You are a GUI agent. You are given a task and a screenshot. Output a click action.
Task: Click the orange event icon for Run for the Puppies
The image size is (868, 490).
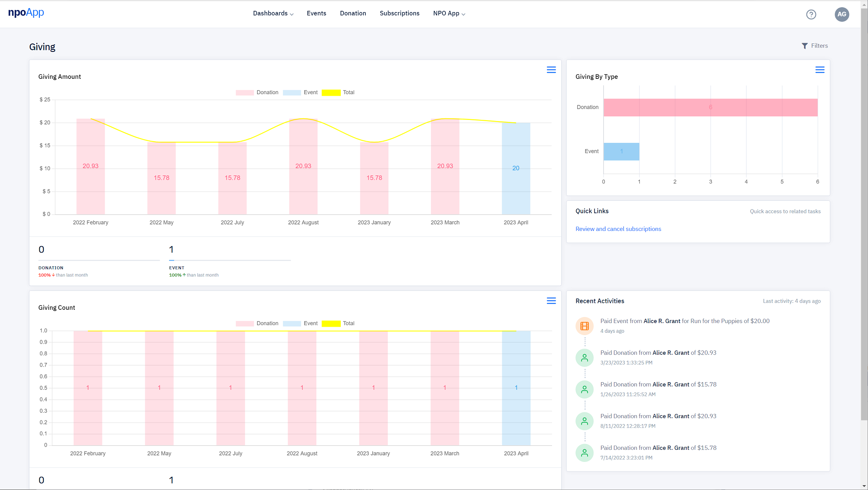click(x=584, y=326)
